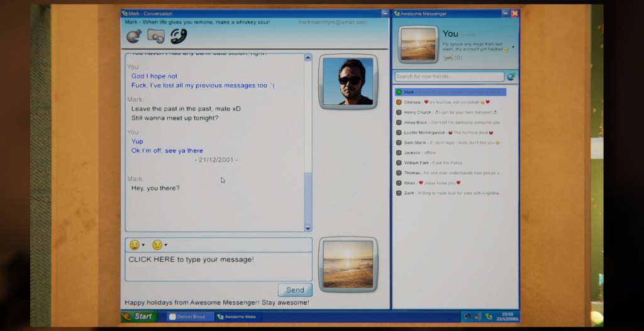
Task: Click 'Leave the past in the past' message
Action: [x=186, y=109]
